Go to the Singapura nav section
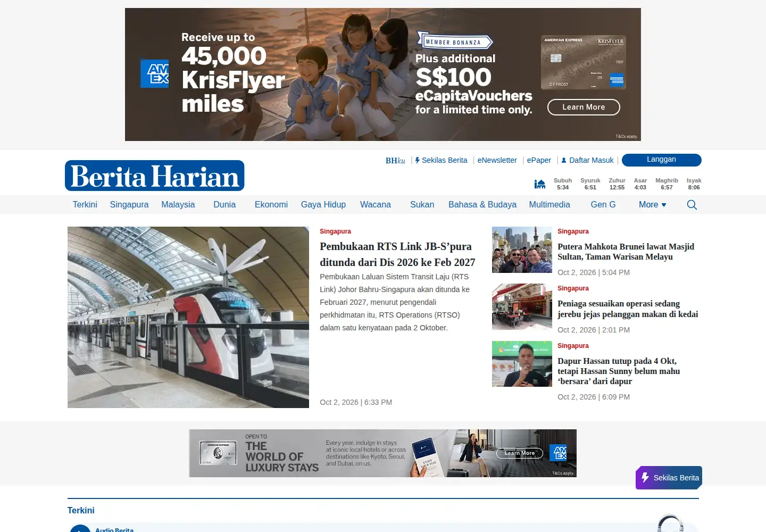 point(129,205)
